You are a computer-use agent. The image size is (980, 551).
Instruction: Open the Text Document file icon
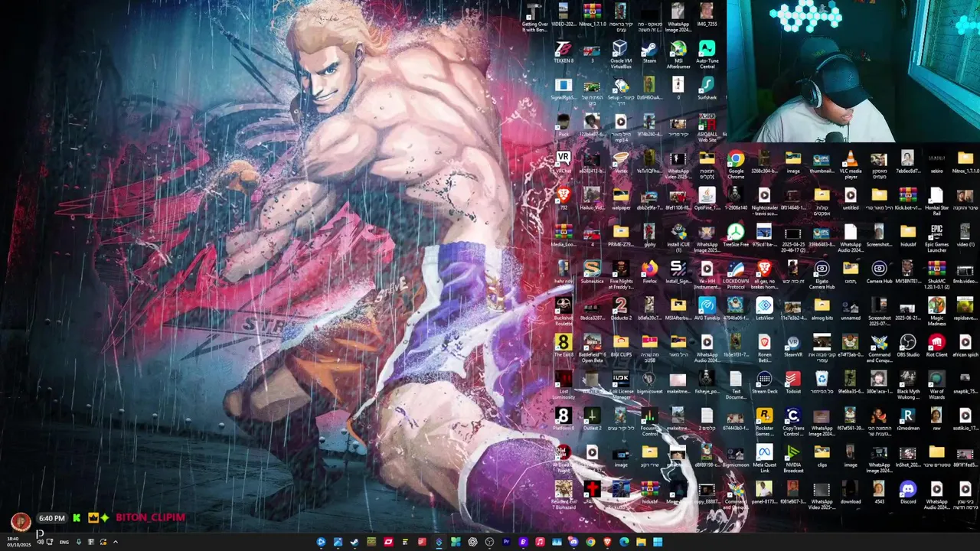736,386
